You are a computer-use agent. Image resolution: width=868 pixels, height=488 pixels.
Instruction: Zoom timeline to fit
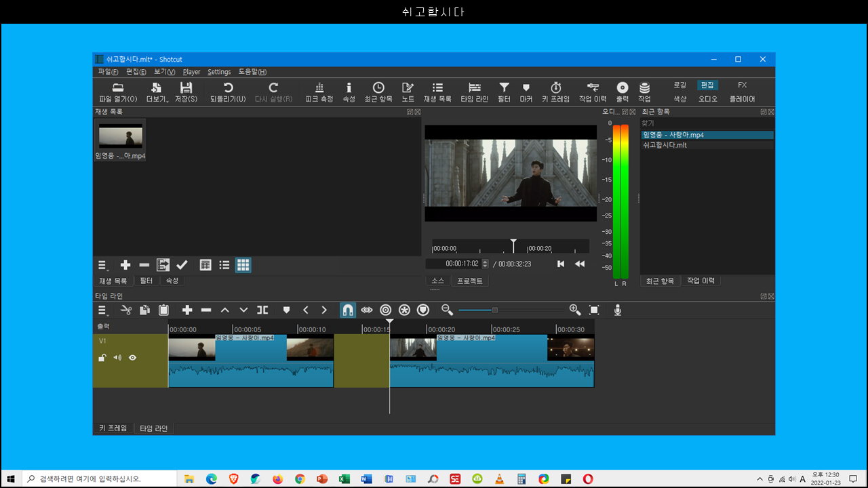coord(594,310)
